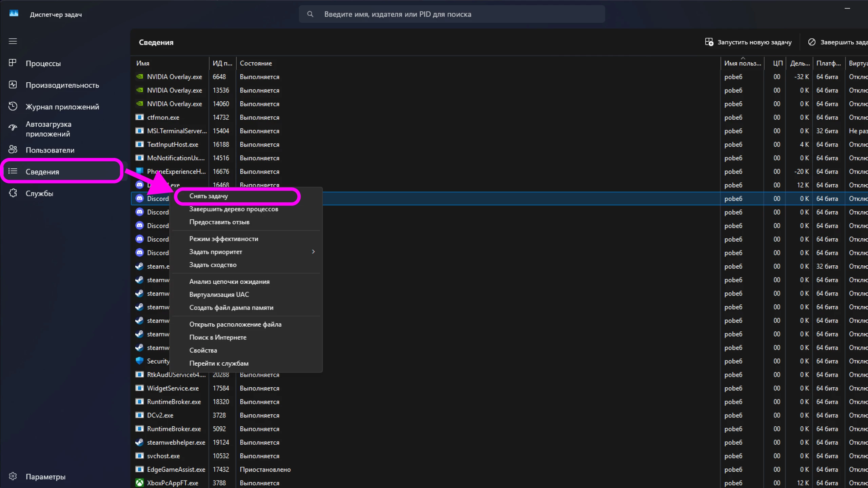Open the Службы services icon
The width and height of the screenshot is (868, 488).
13,193
